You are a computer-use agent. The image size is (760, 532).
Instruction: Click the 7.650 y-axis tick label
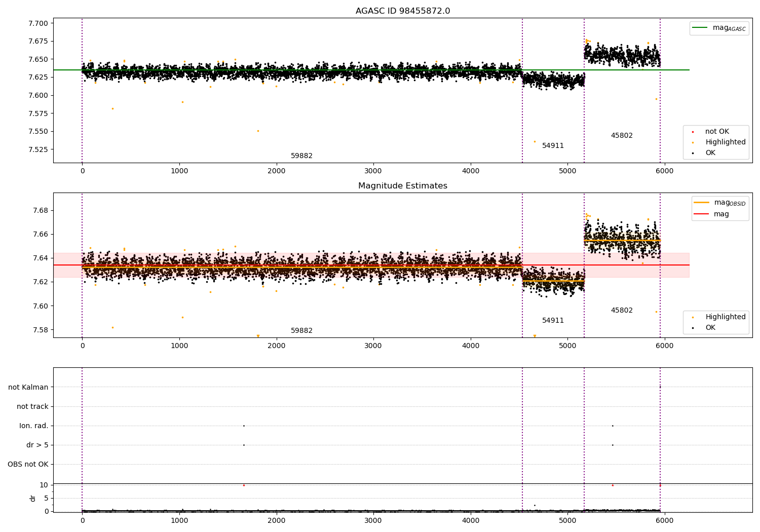point(38,59)
